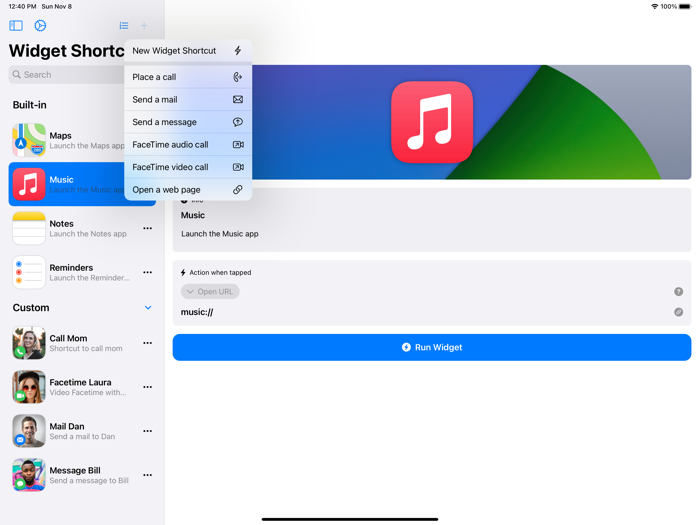This screenshot has width=700, height=525.
Task: Open the more options dots for Reminders
Action: click(x=148, y=272)
